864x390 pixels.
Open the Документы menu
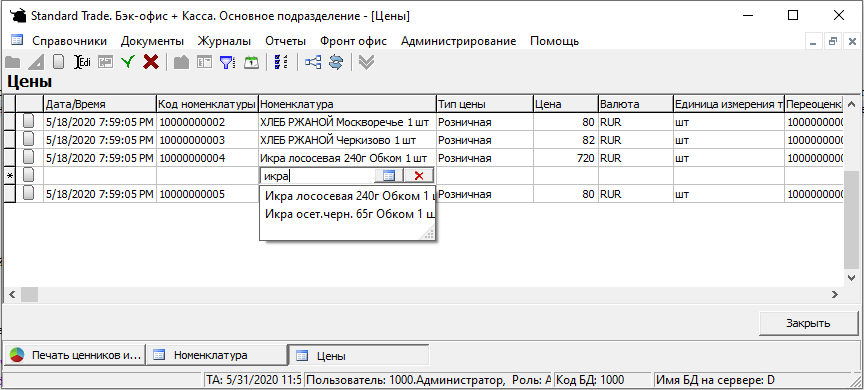tap(152, 41)
